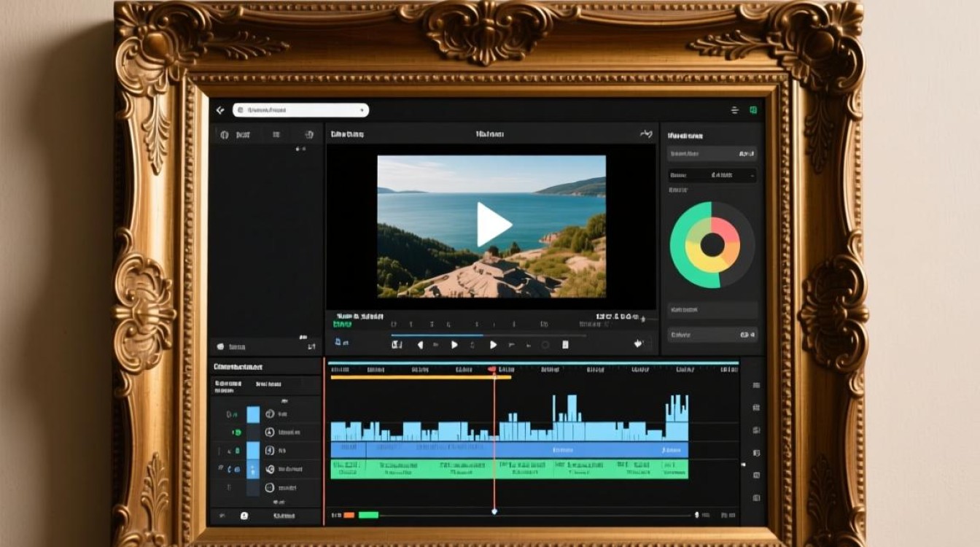Click the step-frame icon at the start of the transport controls
The height and width of the screenshot is (547, 980).
pos(397,344)
